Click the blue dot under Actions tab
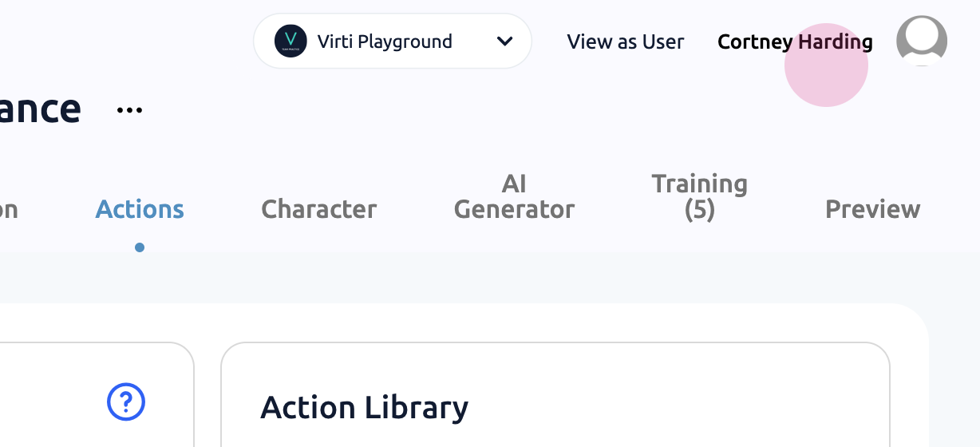The image size is (980, 447). [140, 247]
